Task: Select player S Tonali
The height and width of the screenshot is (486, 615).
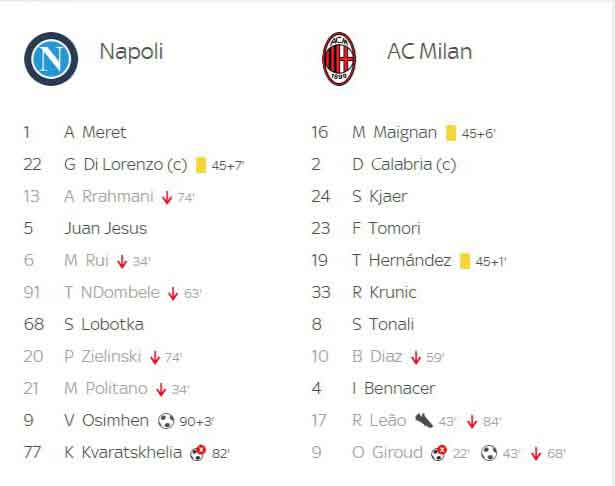Action: [x=383, y=324]
